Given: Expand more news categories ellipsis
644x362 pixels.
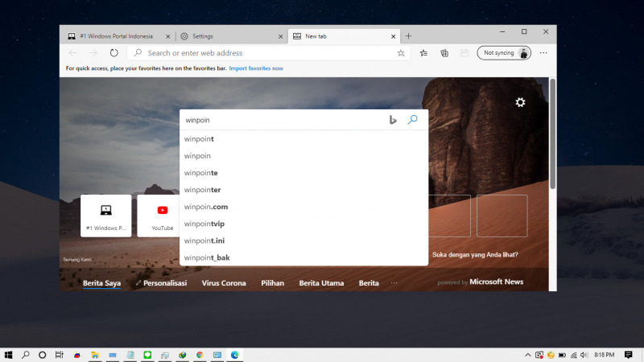Looking at the screenshot, I should click(x=394, y=283).
